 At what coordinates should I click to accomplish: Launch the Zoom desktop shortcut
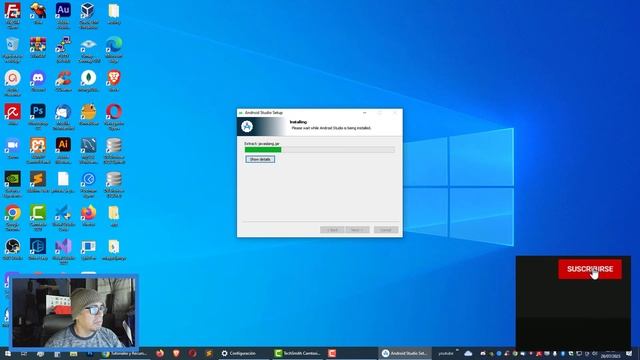tap(12, 145)
